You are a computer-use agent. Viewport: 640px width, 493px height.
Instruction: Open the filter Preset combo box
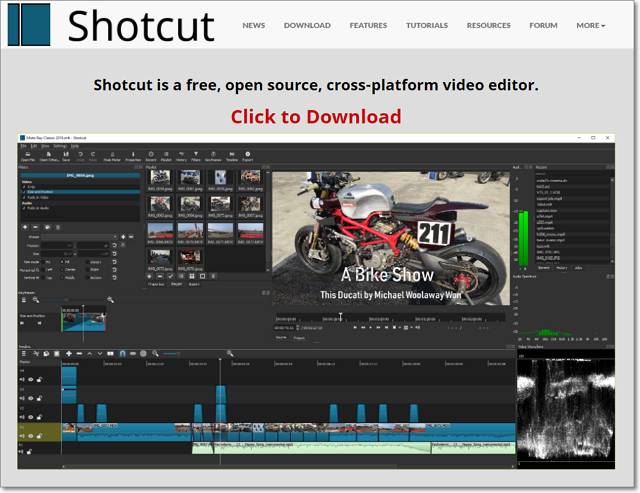pyautogui.click(x=80, y=238)
